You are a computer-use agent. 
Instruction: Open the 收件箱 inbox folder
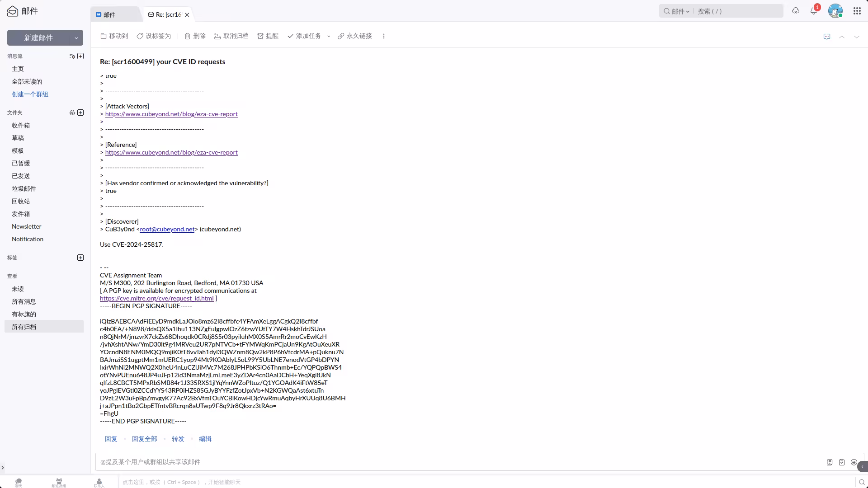click(x=21, y=125)
